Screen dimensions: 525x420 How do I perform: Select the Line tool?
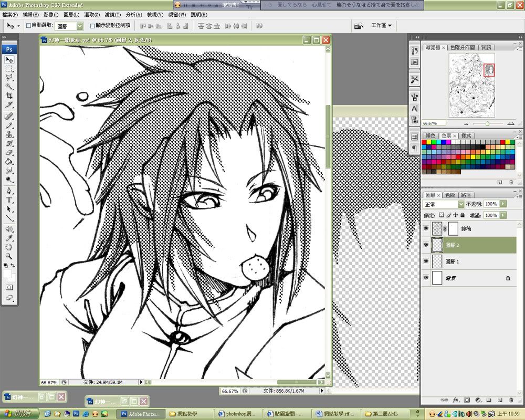(x=9, y=218)
